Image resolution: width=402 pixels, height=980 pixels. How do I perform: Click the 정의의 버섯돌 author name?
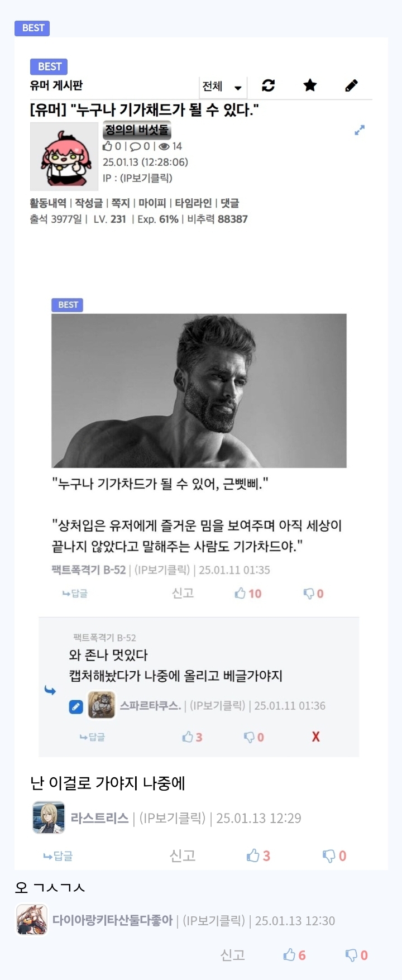click(137, 130)
